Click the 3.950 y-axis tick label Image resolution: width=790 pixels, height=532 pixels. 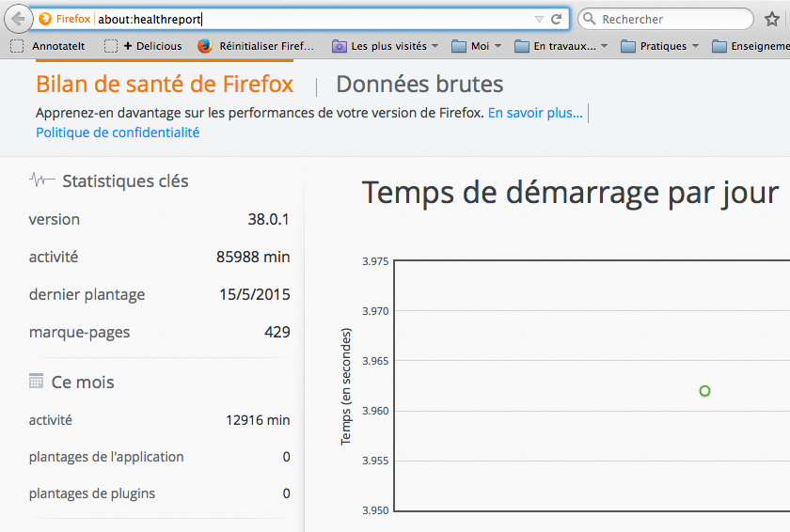(x=375, y=510)
